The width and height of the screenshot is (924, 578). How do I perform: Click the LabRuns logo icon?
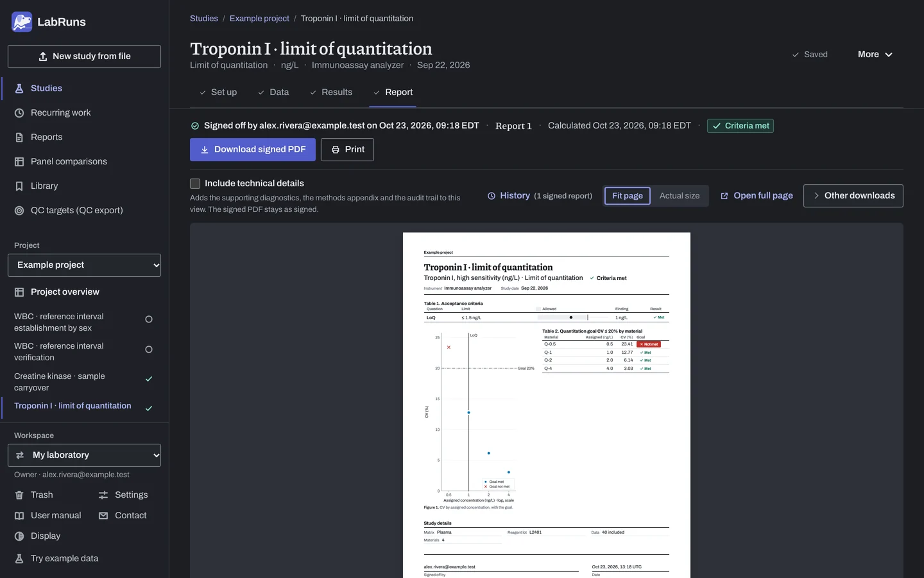[x=22, y=22]
